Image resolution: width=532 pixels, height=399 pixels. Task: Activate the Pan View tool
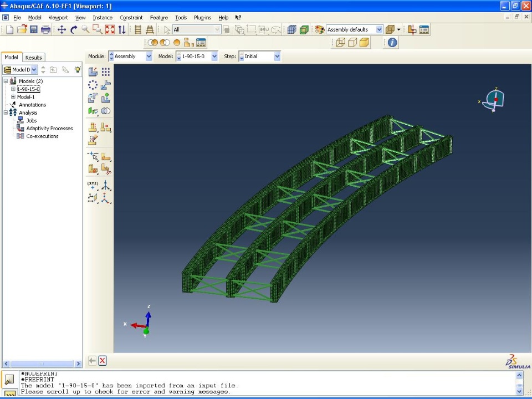click(62, 30)
